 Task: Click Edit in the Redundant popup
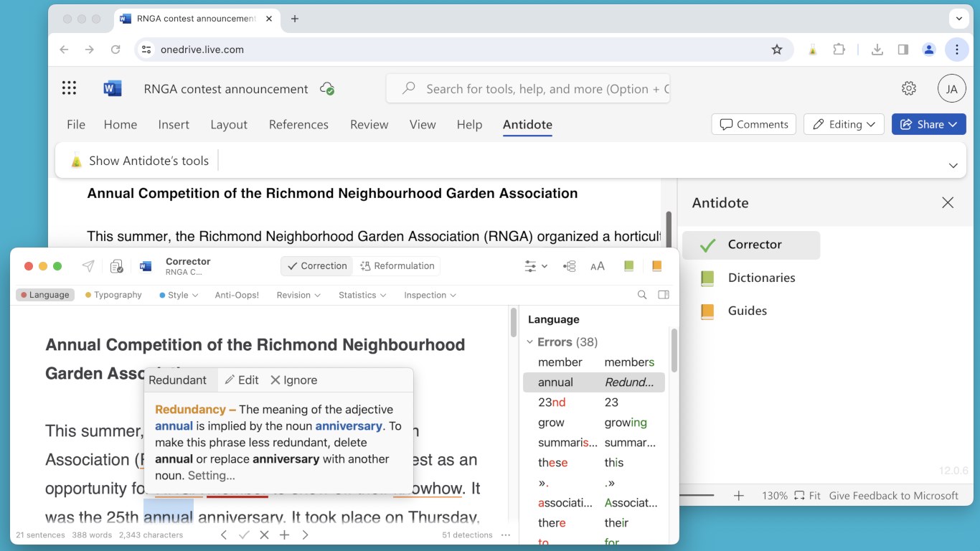pos(242,380)
